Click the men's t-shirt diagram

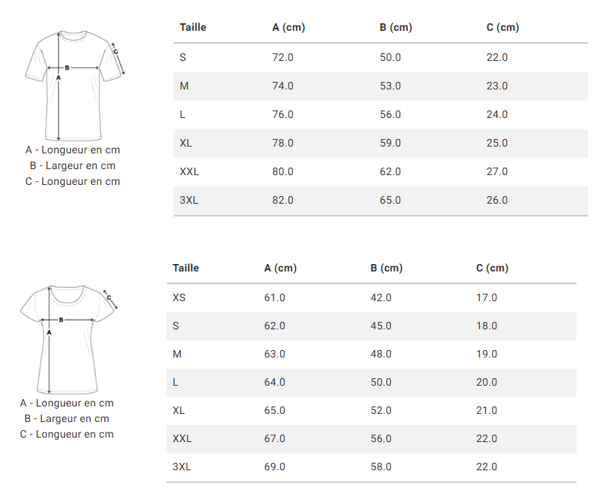[x=75, y=86]
